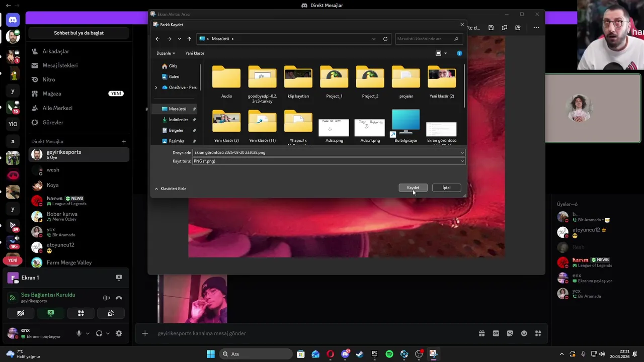This screenshot has height=362, width=644.
Task: Open the GIF picker in message bar
Action: tap(496, 333)
